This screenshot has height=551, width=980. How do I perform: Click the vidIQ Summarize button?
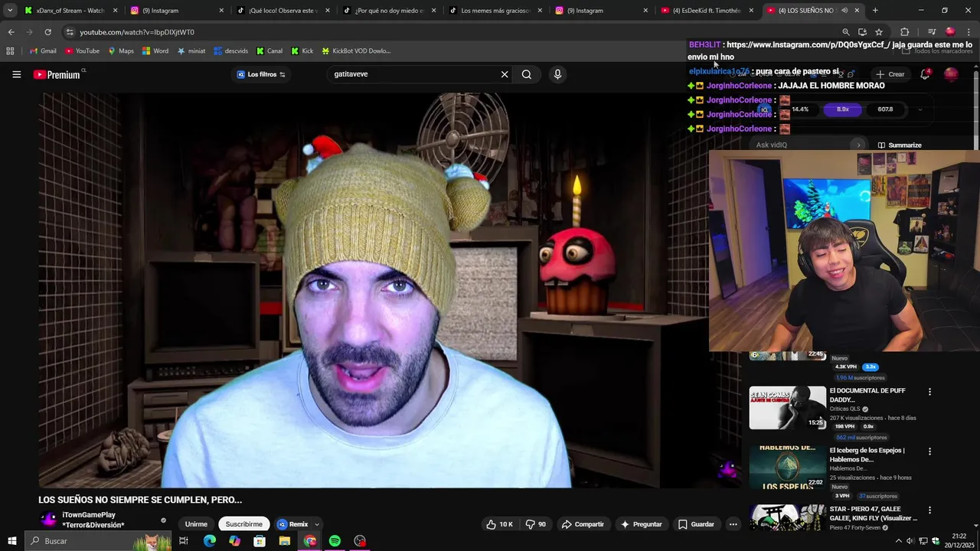tap(900, 145)
